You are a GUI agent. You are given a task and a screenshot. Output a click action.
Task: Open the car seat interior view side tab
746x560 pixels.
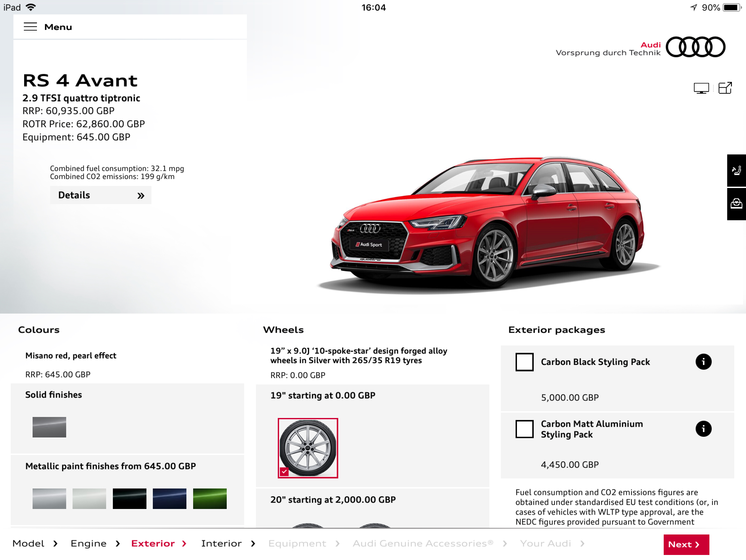736,171
